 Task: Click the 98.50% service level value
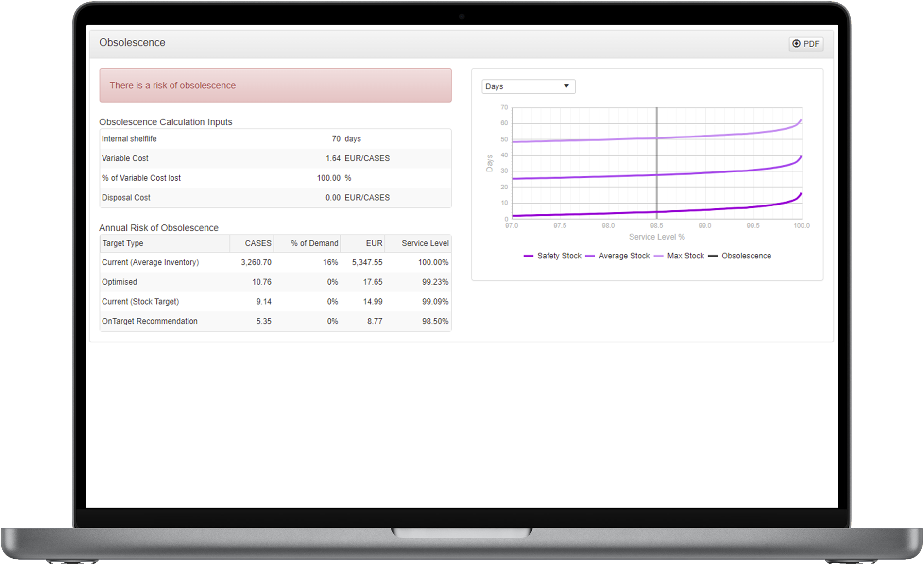[435, 321]
